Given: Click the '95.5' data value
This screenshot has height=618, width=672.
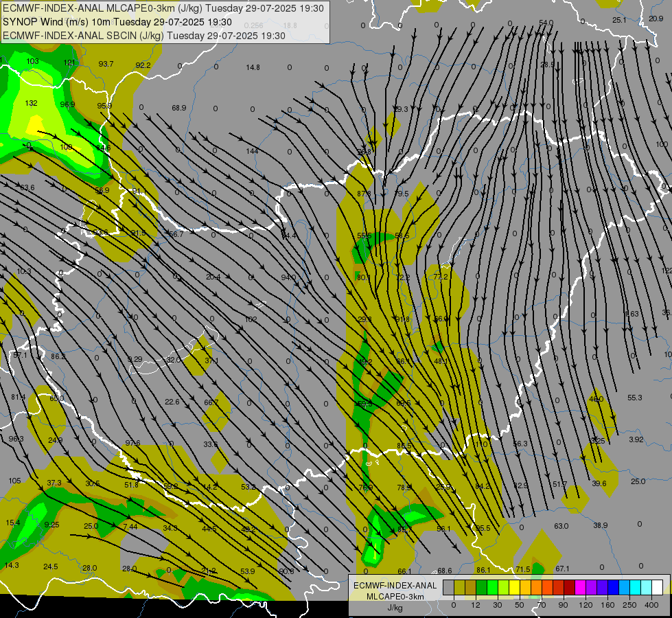Looking at the screenshot, I should click(483, 528).
